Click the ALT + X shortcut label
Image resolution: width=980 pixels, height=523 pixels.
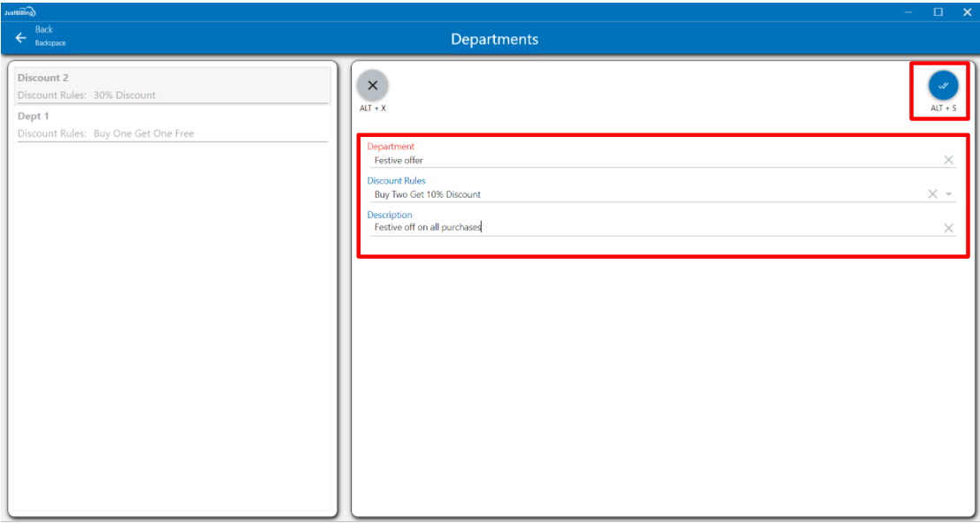pyautogui.click(x=372, y=108)
